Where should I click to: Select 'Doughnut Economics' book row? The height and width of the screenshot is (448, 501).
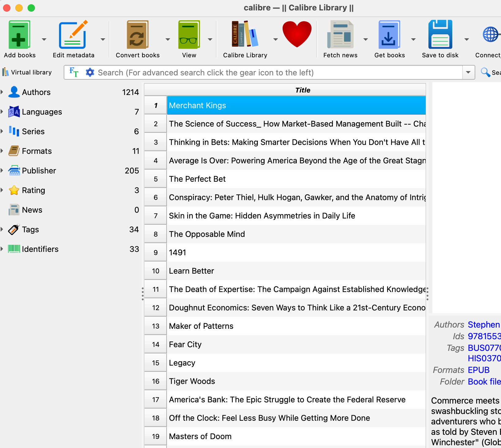296,308
